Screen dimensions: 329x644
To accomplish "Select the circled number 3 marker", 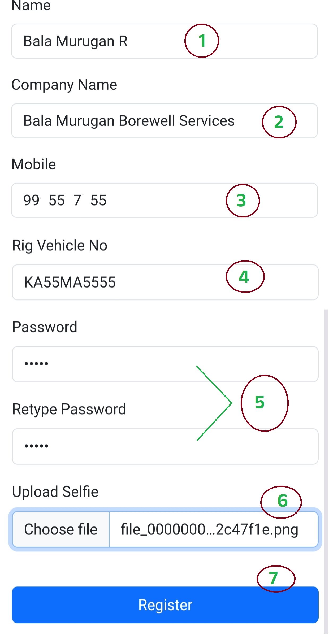I will pos(243,201).
